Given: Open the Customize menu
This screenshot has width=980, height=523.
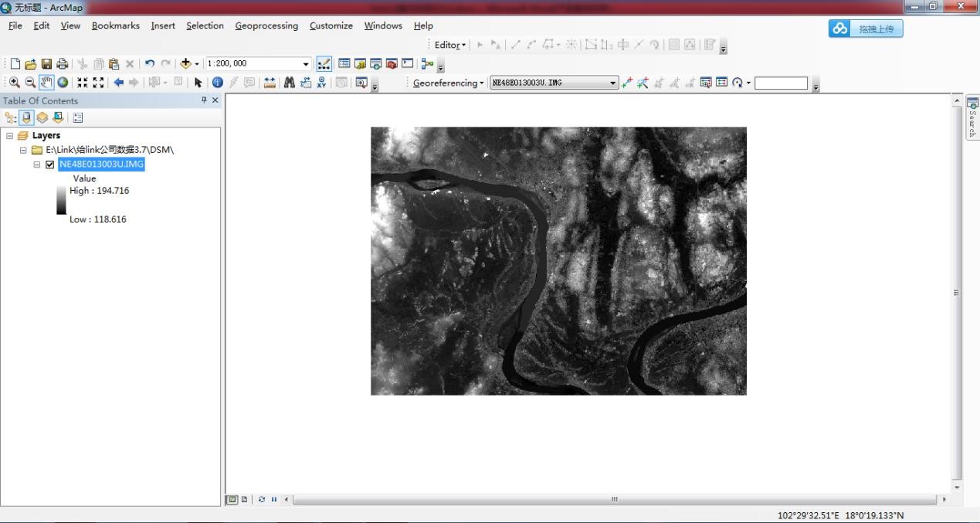Looking at the screenshot, I should [331, 25].
